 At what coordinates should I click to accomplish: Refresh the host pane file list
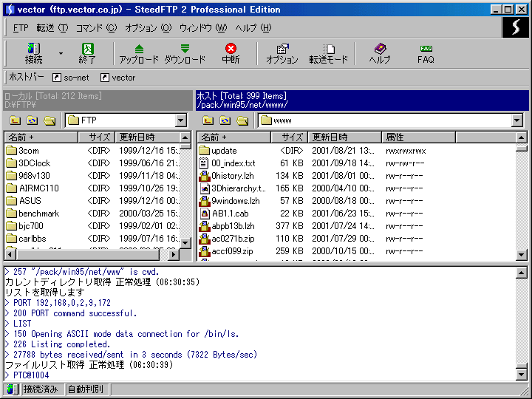pos(225,120)
